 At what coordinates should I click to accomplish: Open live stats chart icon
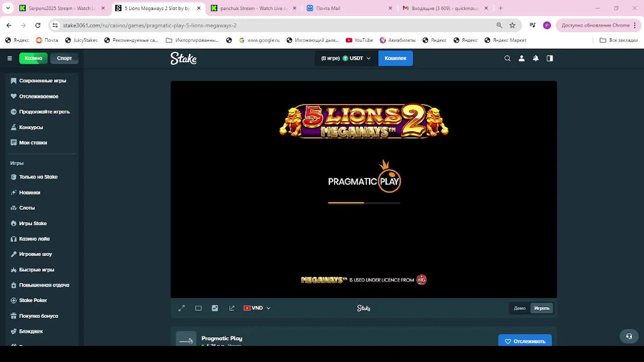click(215, 308)
